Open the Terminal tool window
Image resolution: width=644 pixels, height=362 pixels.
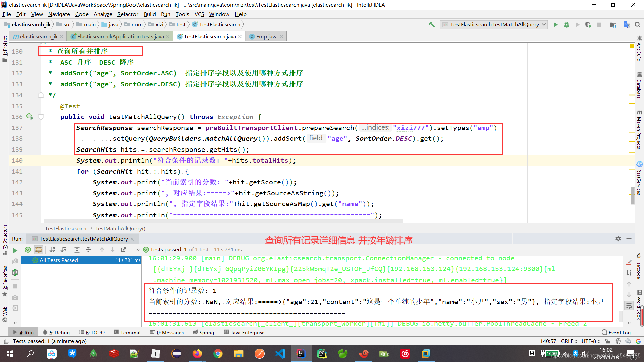[x=127, y=332]
